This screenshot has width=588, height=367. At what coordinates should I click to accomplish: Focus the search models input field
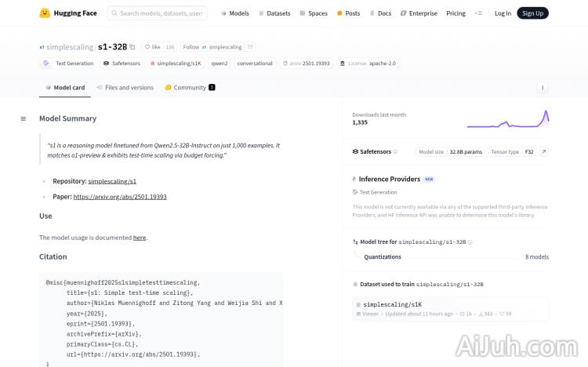(161, 13)
